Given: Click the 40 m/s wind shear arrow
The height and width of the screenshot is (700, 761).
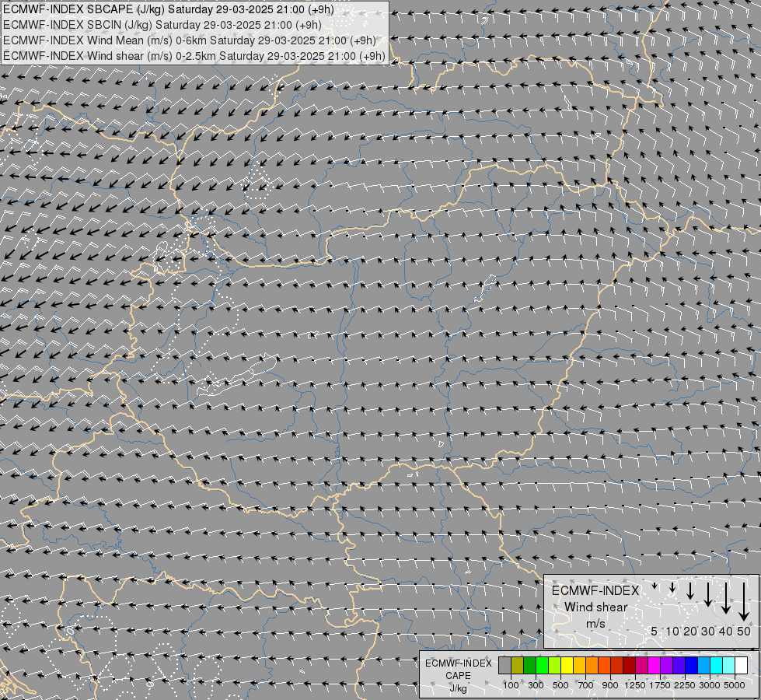Looking at the screenshot, I should tap(726, 598).
